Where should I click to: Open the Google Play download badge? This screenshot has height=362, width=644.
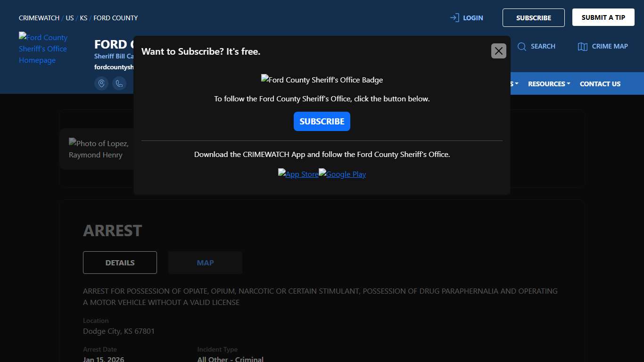[342, 174]
